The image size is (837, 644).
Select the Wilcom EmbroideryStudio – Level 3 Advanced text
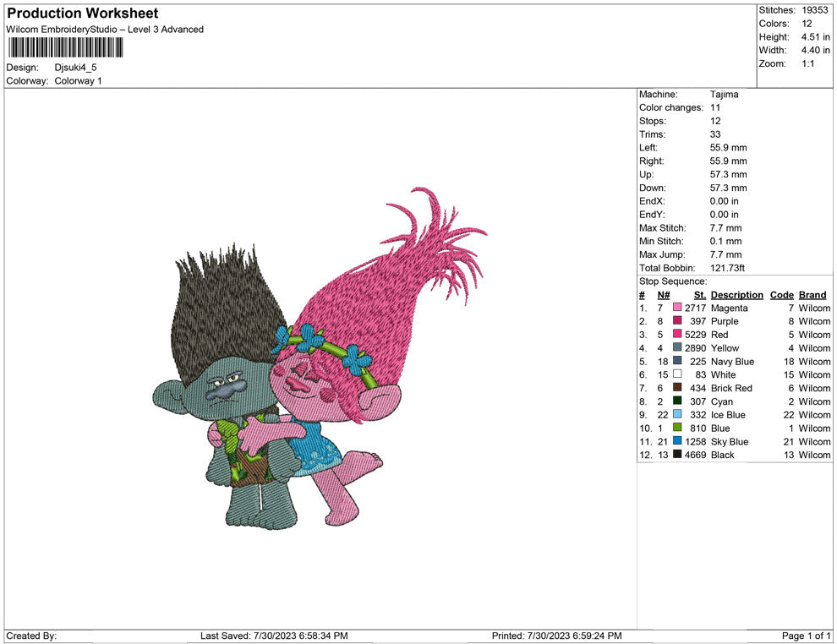point(105,30)
